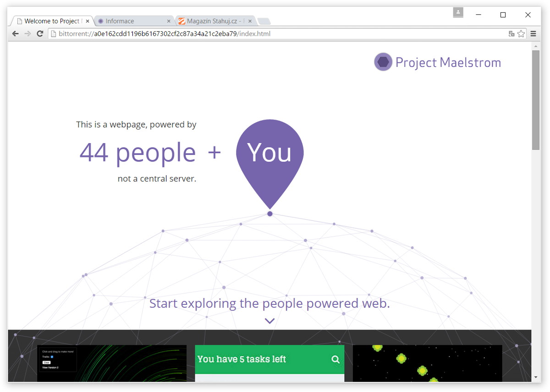Click the purple You map pin
The width and height of the screenshot is (550, 392).
point(270,163)
